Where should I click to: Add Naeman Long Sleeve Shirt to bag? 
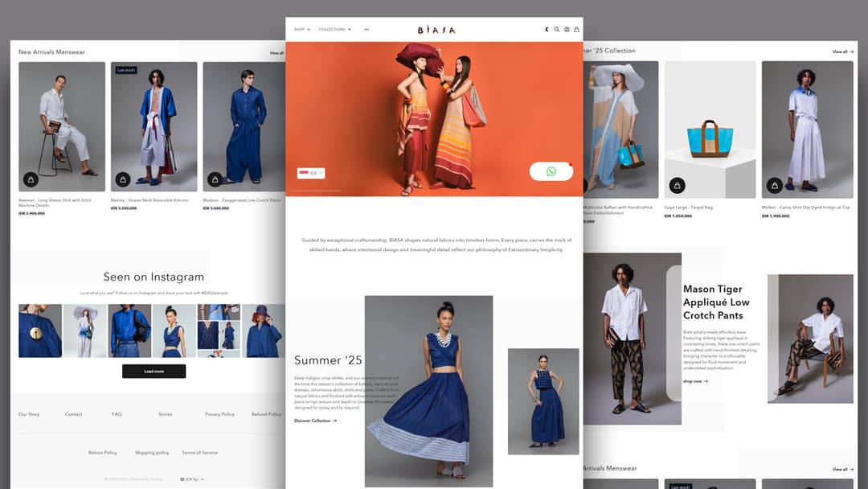tap(31, 179)
